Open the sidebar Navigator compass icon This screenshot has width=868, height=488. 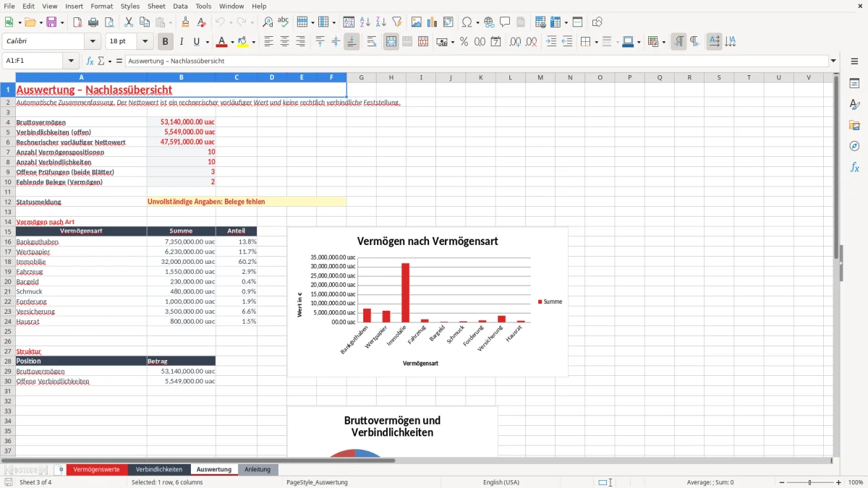[x=854, y=146]
